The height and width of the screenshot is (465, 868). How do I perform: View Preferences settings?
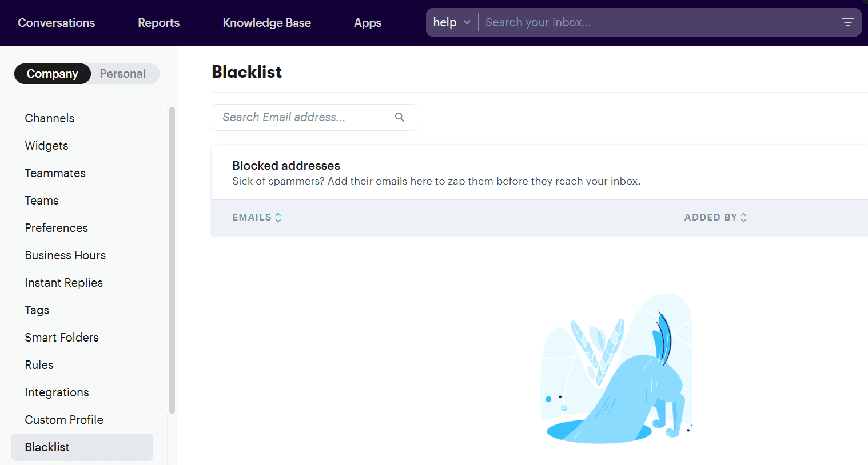pyautogui.click(x=56, y=228)
